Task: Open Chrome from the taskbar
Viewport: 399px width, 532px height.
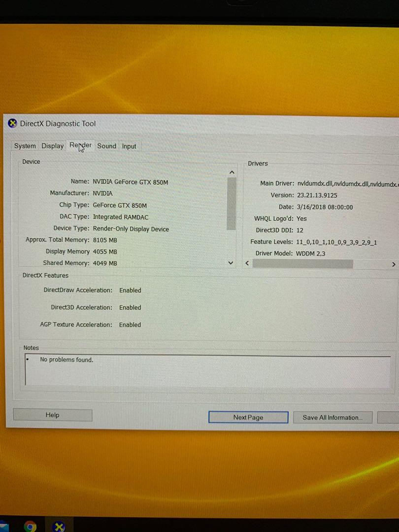Action: coord(31,527)
